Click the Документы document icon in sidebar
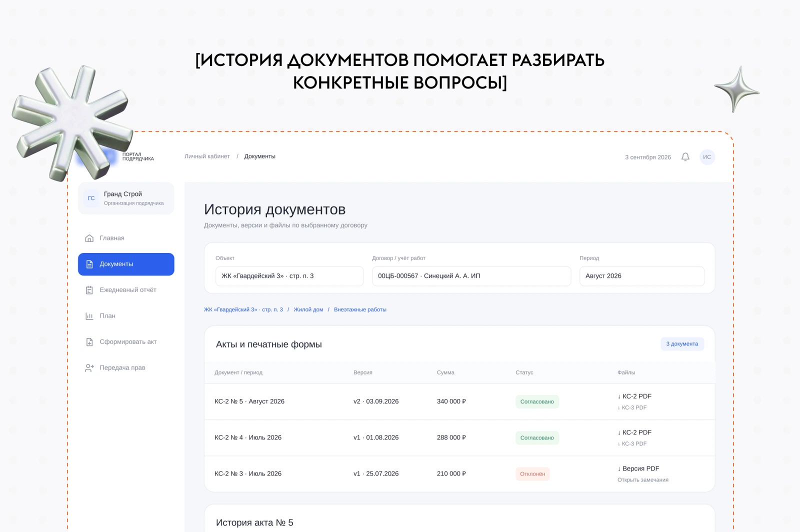Viewport: 800px width, 532px height. point(89,264)
